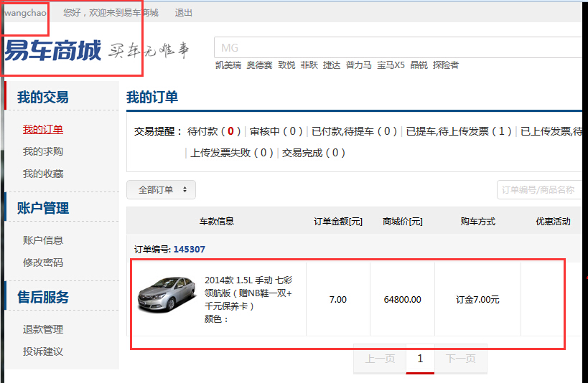Select page 1 in pagination
This screenshot has height=383, width=588.
tap(420, 359)
